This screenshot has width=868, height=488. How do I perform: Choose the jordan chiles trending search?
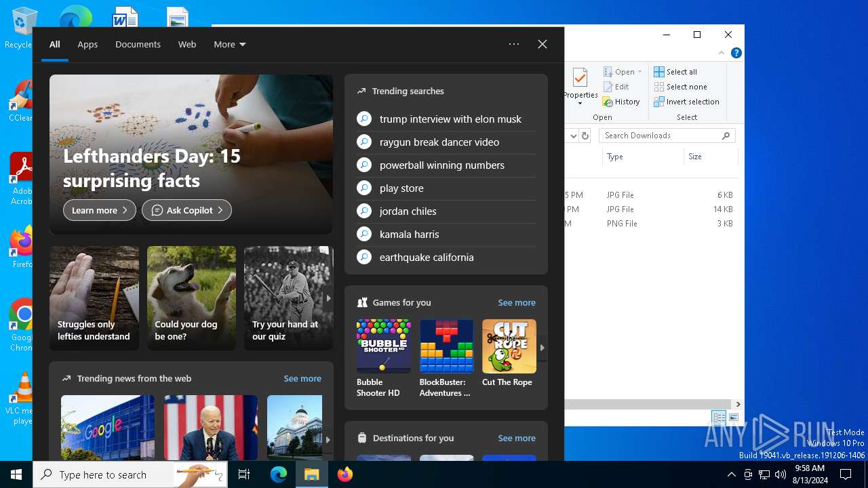pyautogui.click(x=446, y=211)
